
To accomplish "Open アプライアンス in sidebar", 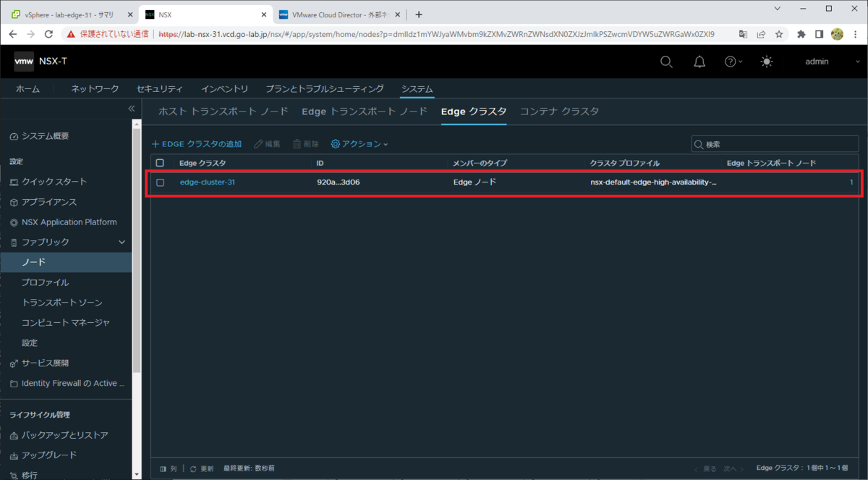I will pos(48,202).
